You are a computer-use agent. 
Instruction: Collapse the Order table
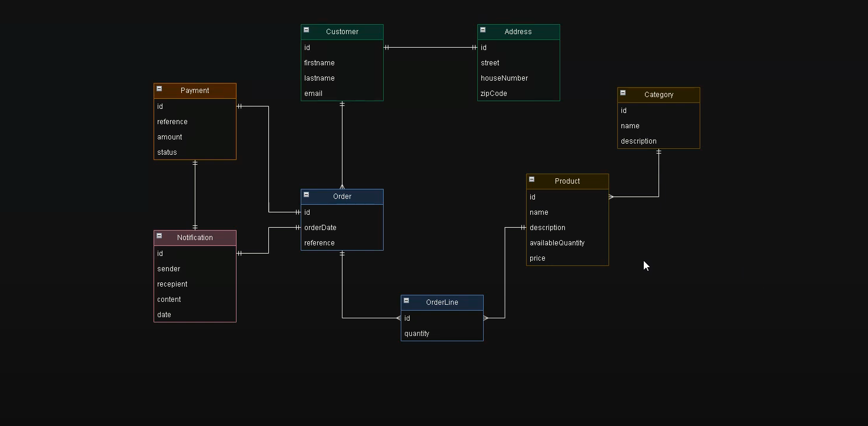(x=306, y=195)
